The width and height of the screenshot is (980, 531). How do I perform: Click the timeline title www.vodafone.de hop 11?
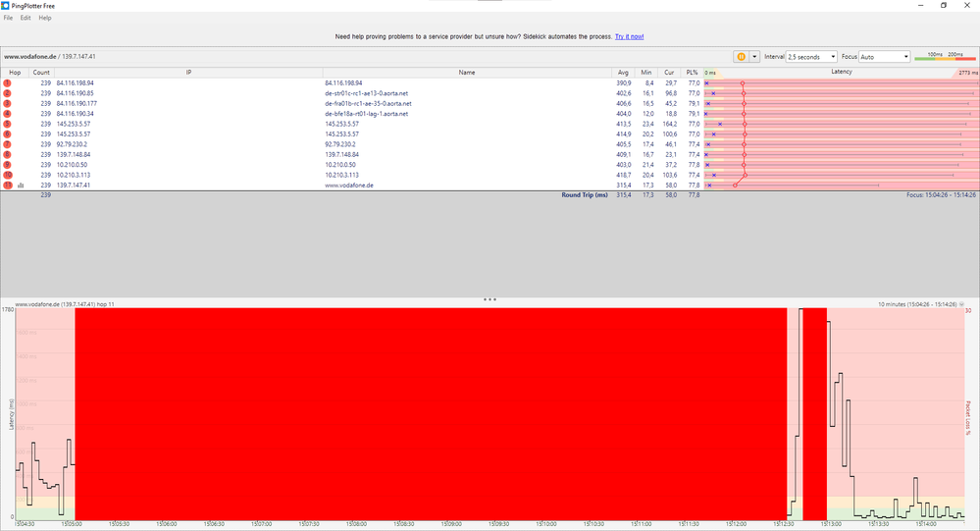coord(65,304)
